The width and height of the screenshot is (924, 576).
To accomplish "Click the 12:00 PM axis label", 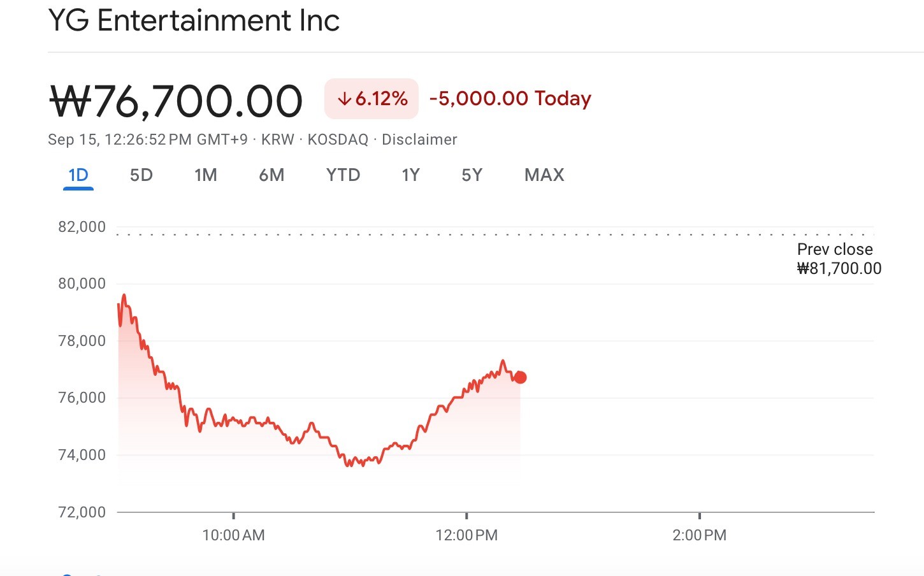I will (466, 535).
